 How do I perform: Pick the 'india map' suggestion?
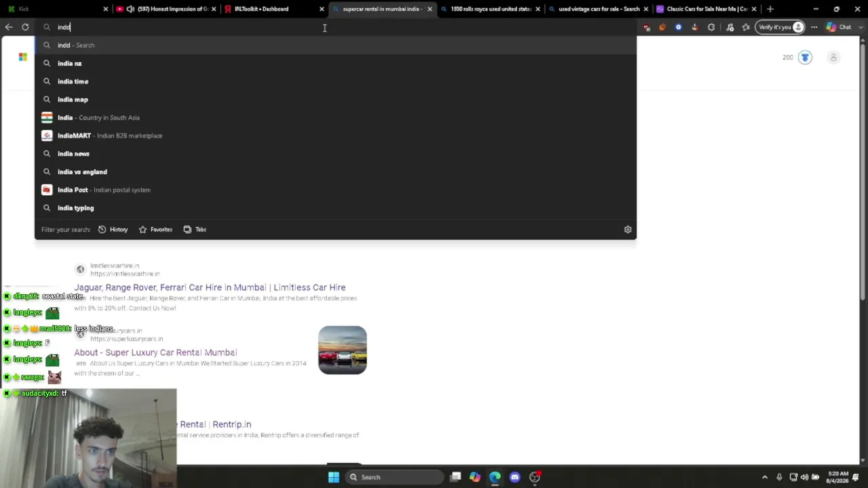click(x=336, y=100)
